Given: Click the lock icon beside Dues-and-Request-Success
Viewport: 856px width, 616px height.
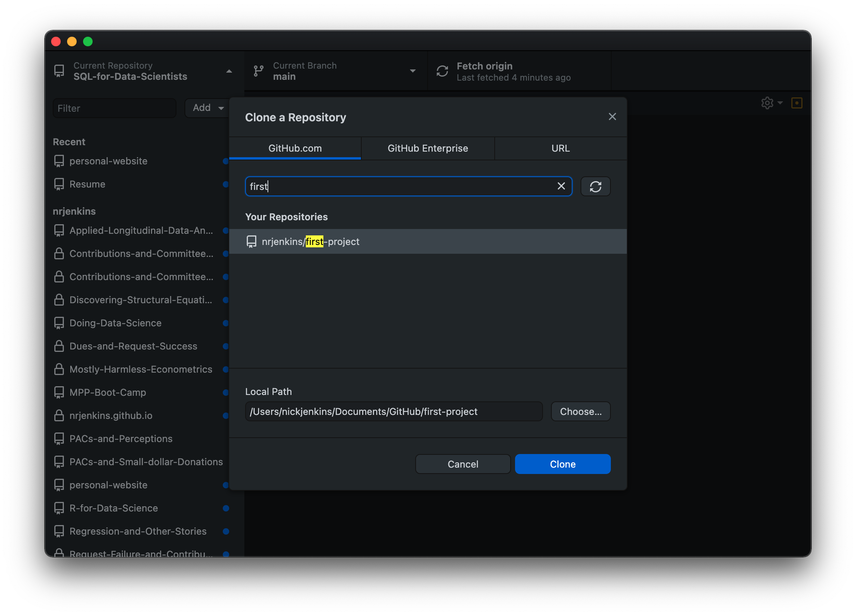Looking at the screenshot, I should tap(59, 346).
